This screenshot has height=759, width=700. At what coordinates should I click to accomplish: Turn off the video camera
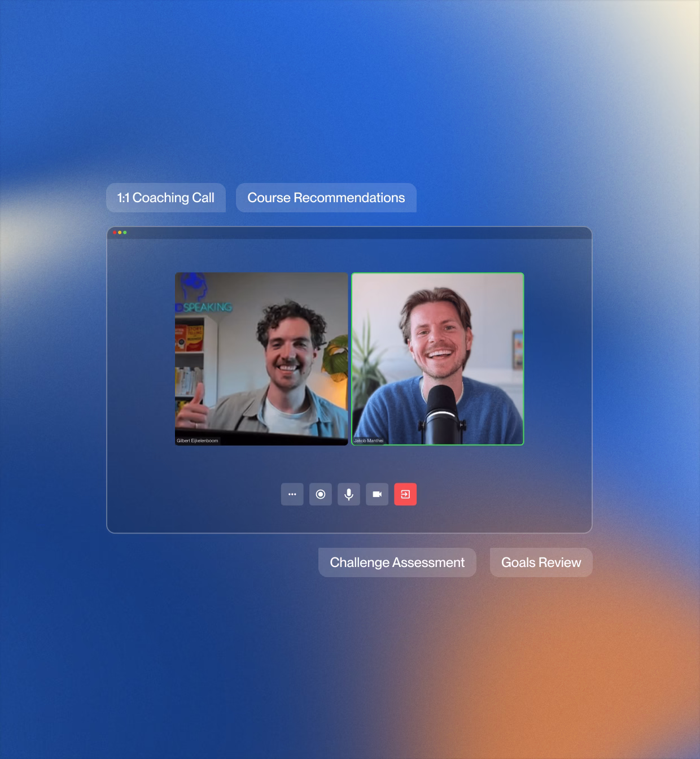pos(377,494)
